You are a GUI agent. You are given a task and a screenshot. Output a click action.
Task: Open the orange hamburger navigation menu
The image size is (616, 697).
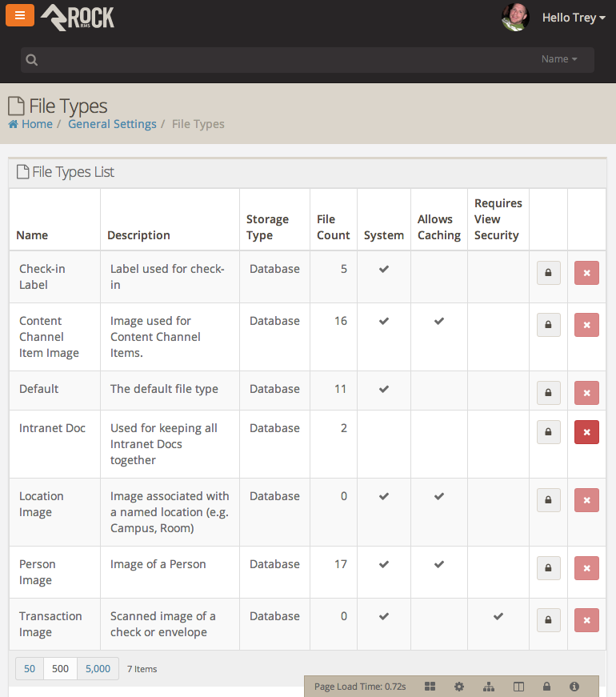[x=20, y=15]
